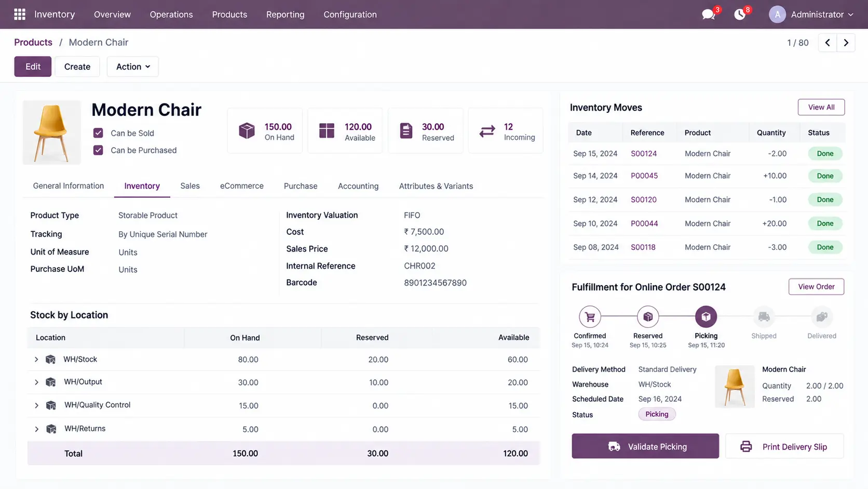
Task: Switch to the Attributes & Variants tab
Action: coord(436,186)
